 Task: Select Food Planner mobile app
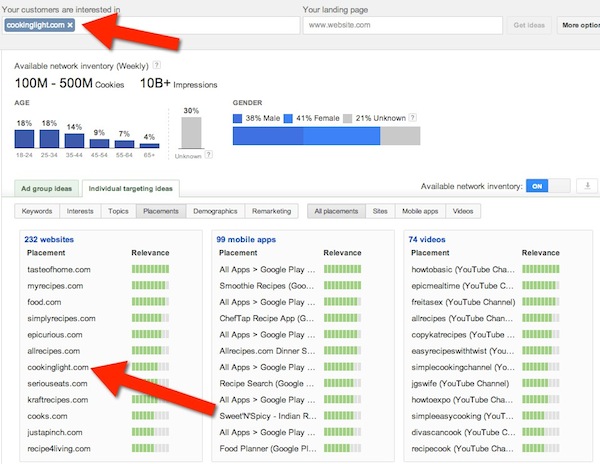[268, 448]
